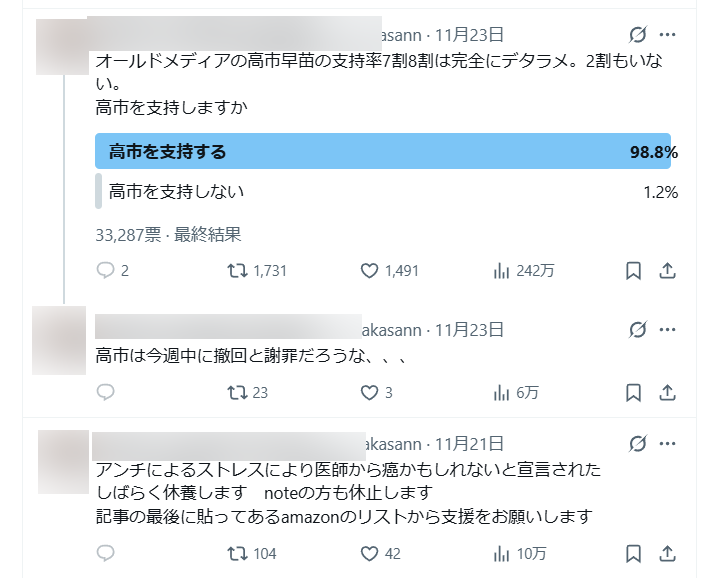The image size is (715, 580).
Task: Click the 高市を支持する poll result bar
Action: tap(383, 152)
